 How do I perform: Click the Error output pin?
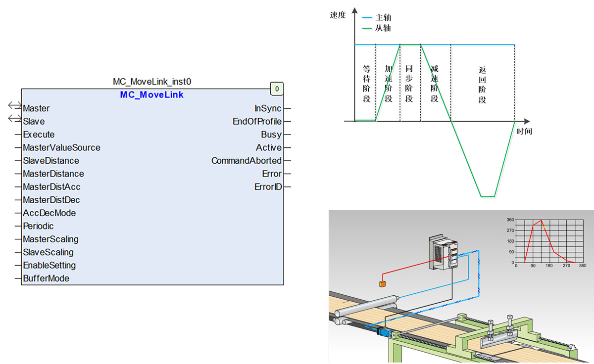[272, 174]
